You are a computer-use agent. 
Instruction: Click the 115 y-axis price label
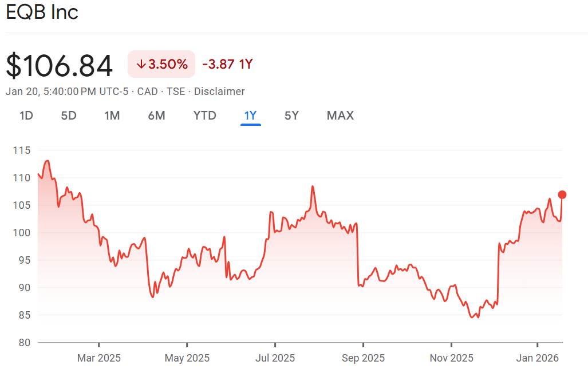tap(21, 150)
